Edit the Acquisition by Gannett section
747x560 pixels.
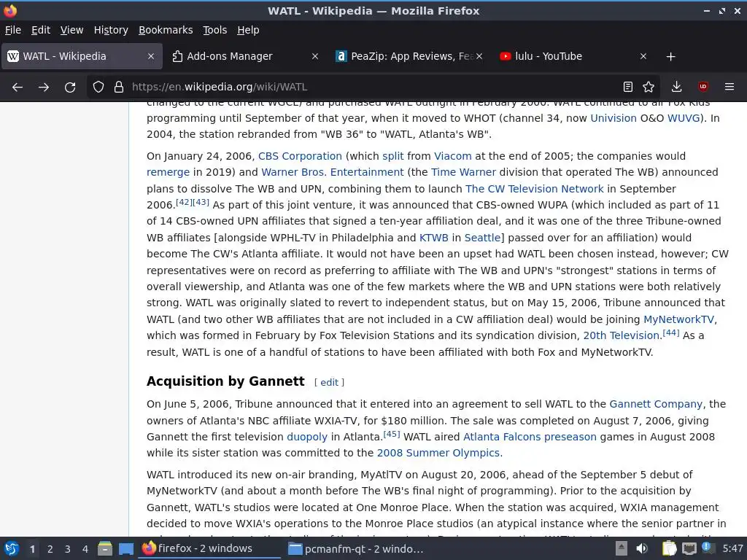coord(329,382)
